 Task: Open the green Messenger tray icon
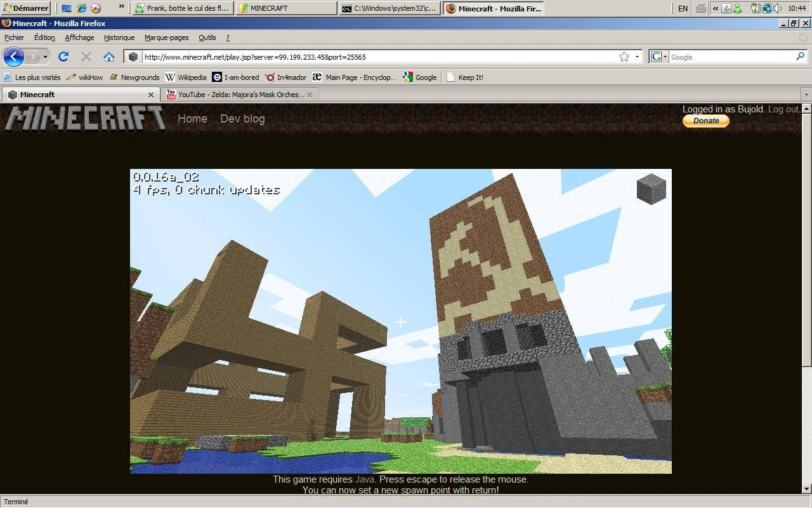pyautogui.click(x=737, y=8)
